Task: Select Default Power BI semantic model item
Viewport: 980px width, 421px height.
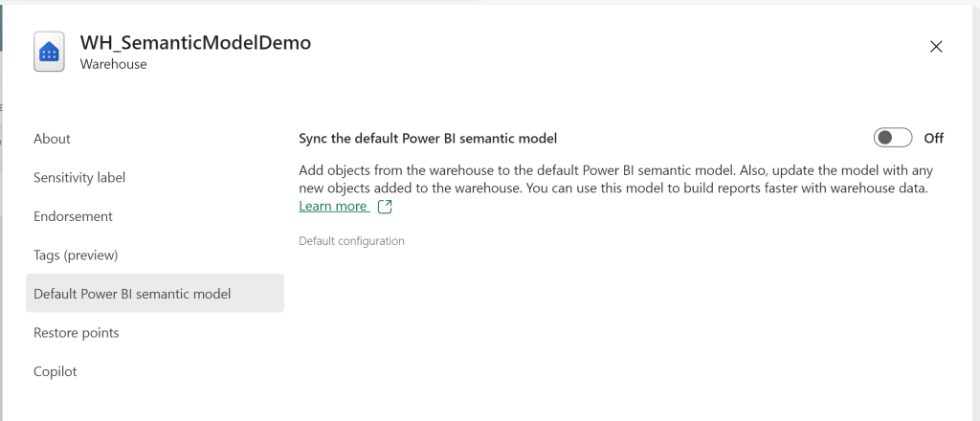Action: (132, 294)
